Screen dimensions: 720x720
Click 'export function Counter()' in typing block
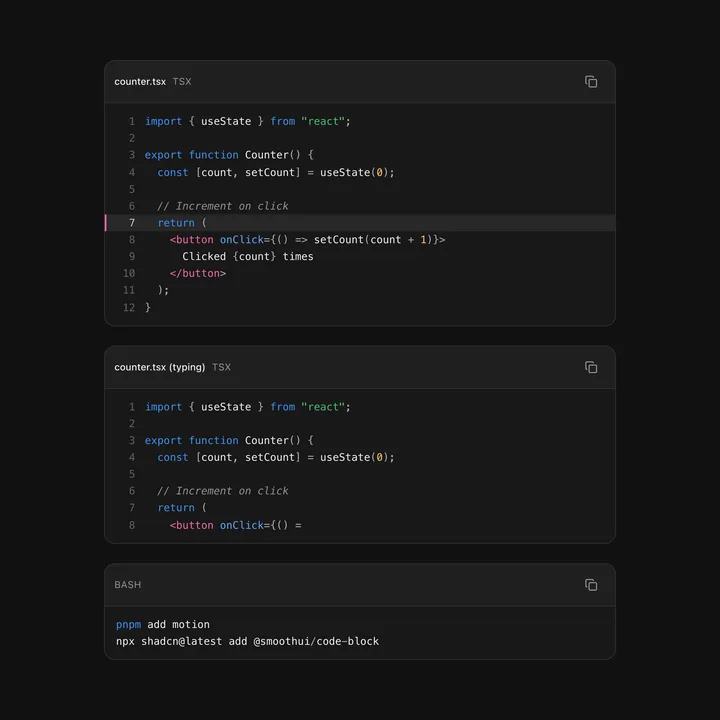tap(229, 440)
